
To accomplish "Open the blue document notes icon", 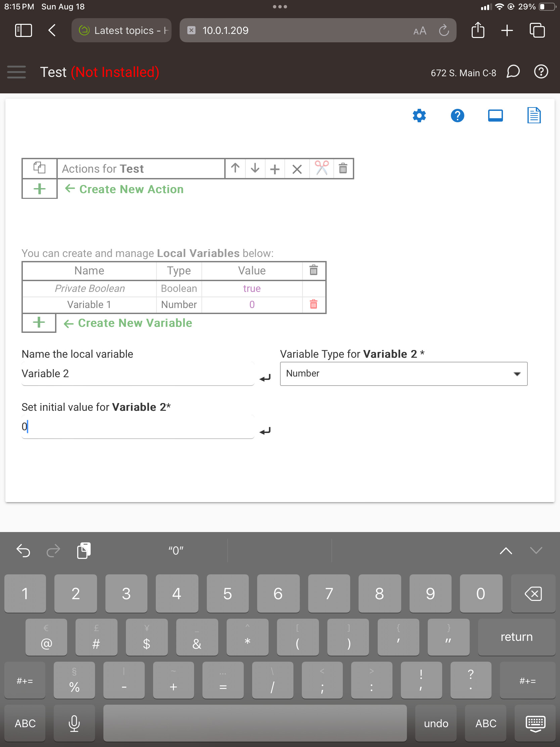I will pos(534,116).
